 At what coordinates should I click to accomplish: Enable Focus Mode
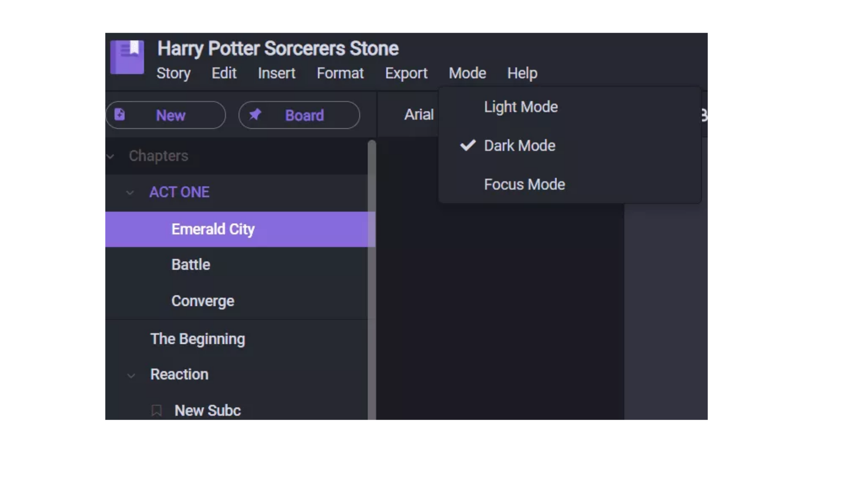524,184
